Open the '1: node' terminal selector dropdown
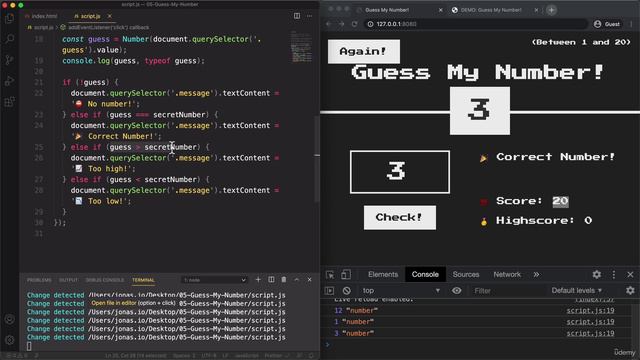The width and height of the screenshot is (640, 360). pyautogui.click(x=214, y=280)
